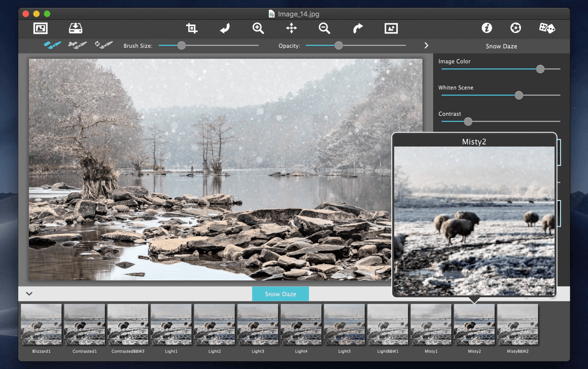This screenshot has height=369, width=588.
Task: Click the Image_14.jpg window title
Action: pyautogui.click(x=299, y=14)
